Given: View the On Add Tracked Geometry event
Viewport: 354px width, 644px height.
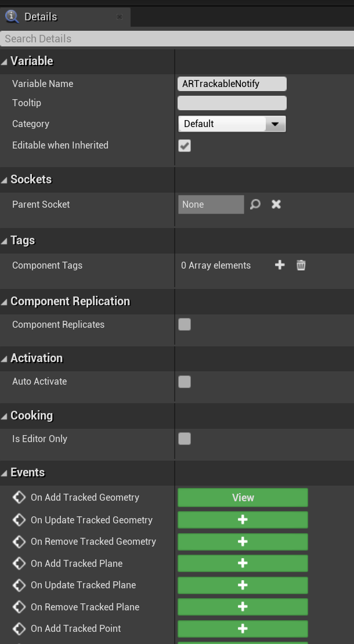Looking at the screenshot, I should [243, 498].
